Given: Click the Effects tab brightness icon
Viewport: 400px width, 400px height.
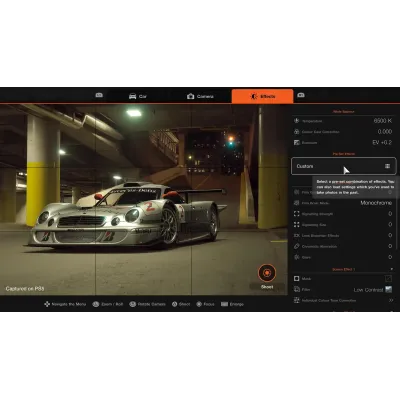Looking at the screenshot, I should [254, 96].
